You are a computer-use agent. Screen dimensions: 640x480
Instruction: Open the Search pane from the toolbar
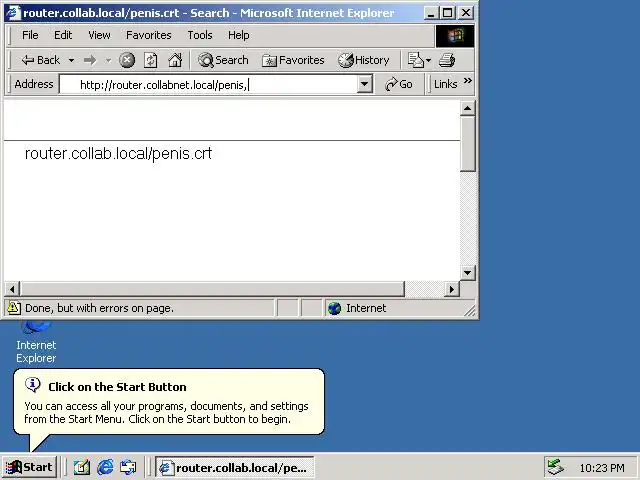[223, 60]
